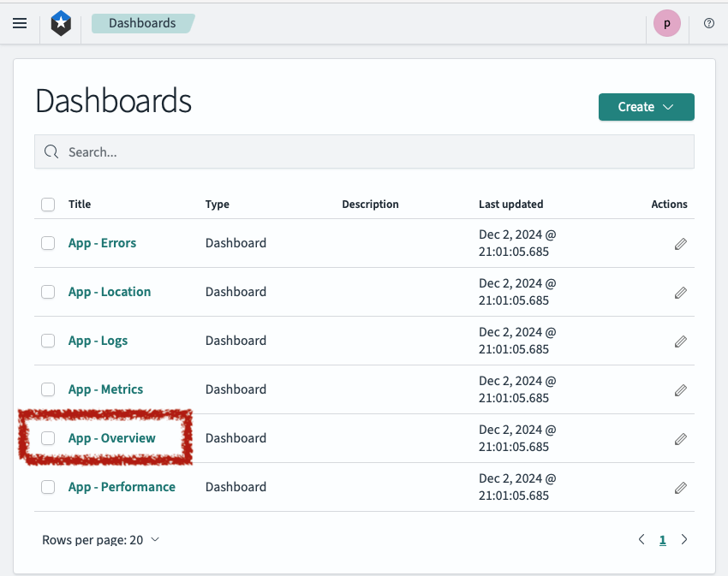This screenshot has height=576, width=728.
Task: Click the Type cell of App - Errors
Action: [236, 243]
